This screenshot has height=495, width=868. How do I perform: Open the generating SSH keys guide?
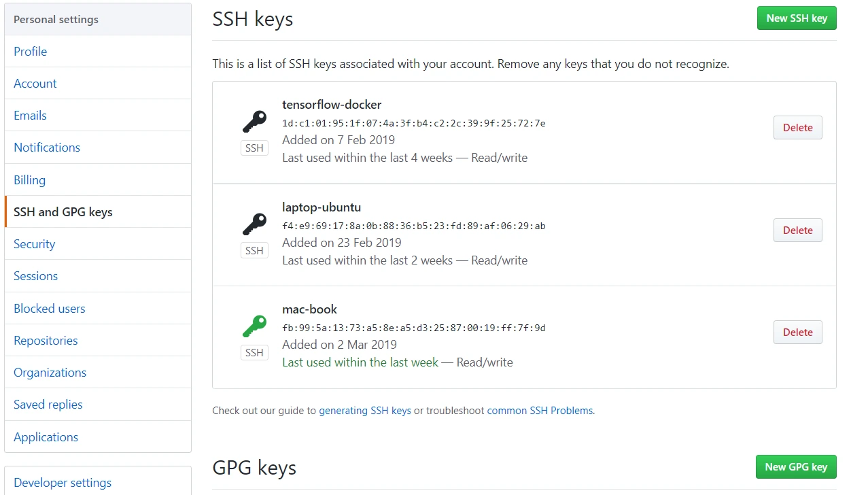(365, 411)
